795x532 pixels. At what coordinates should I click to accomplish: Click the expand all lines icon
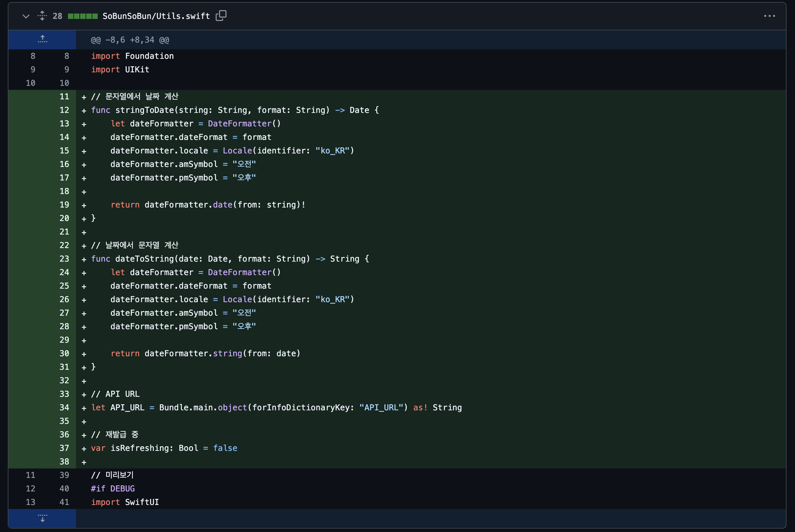click(x=42, y=16)
